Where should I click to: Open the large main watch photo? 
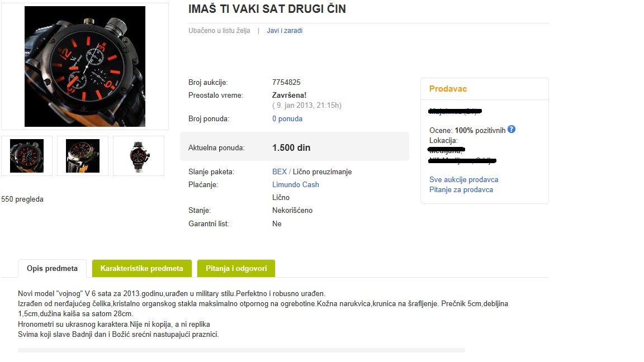point(85,66)
